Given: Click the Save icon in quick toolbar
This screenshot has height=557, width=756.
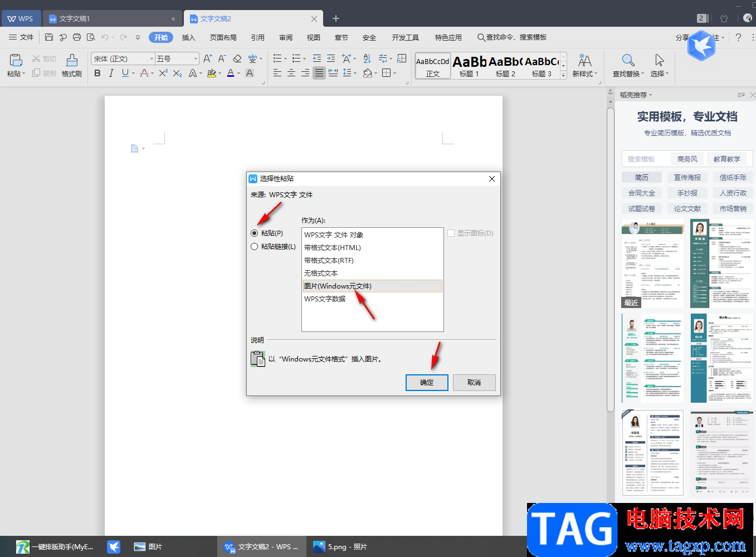Looking at the screenshot, I should coord(49,37).
